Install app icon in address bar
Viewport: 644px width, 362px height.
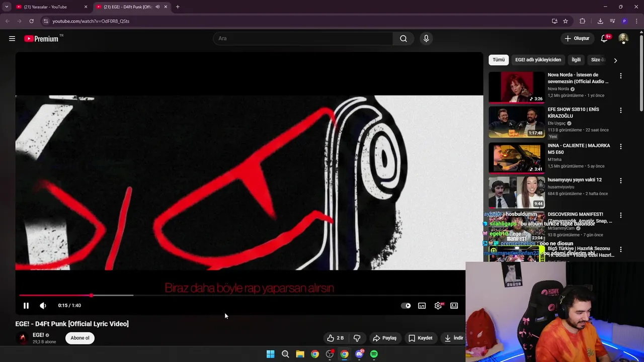[x=554, y=21]
